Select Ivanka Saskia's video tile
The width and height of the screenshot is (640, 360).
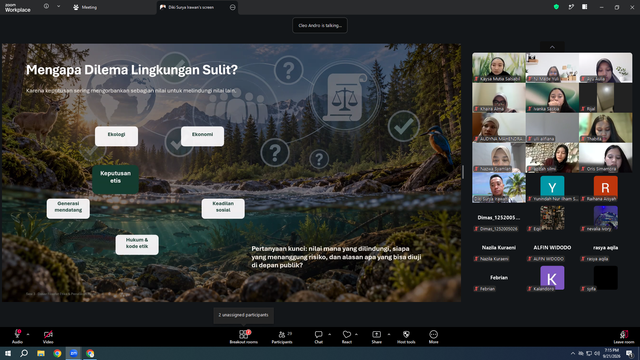click(x=552, y=98)
